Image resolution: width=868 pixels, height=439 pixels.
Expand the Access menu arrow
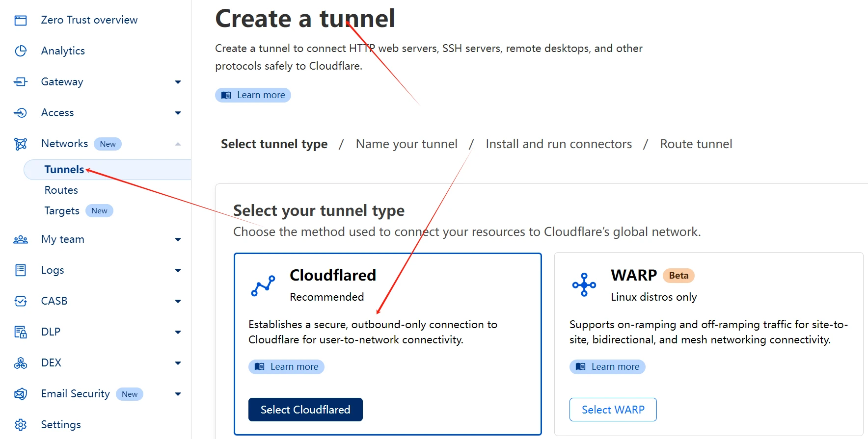(x=178, y=113)
